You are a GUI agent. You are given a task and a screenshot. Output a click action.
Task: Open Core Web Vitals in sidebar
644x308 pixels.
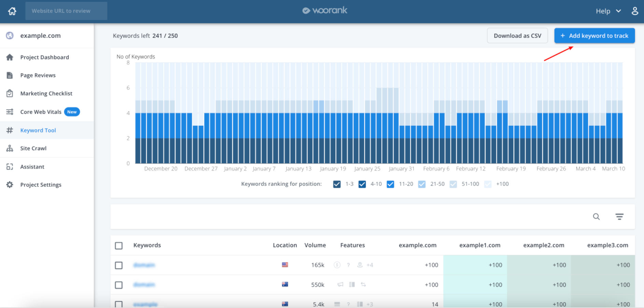[x=47, y=112]
